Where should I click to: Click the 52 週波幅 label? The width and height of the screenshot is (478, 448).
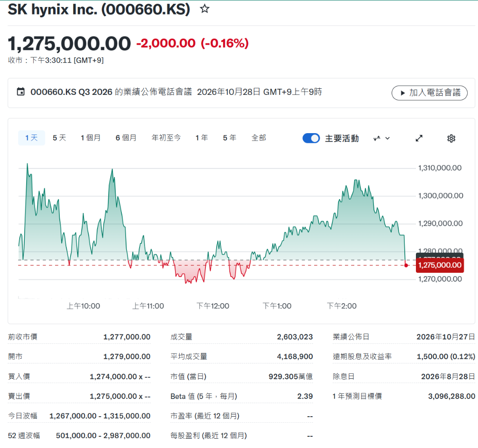click(x=24, y=435)
